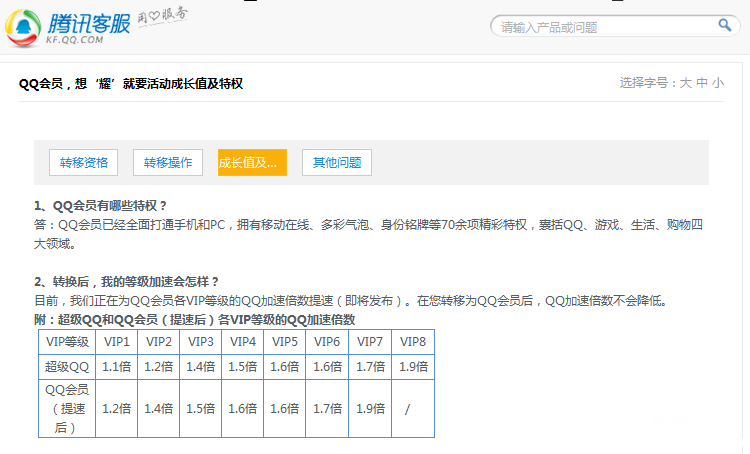
Task: Click the 1.1倍 cell in 超级QQ row
Action: click(117, 367)
